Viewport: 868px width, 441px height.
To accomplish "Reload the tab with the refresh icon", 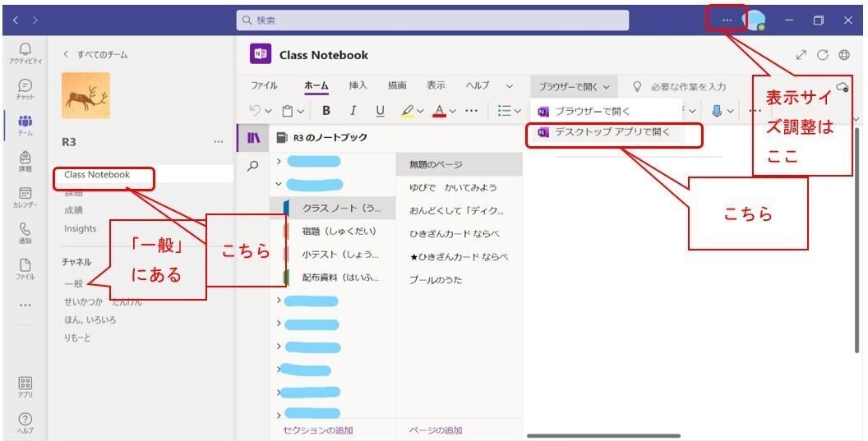I will point(823,54).
